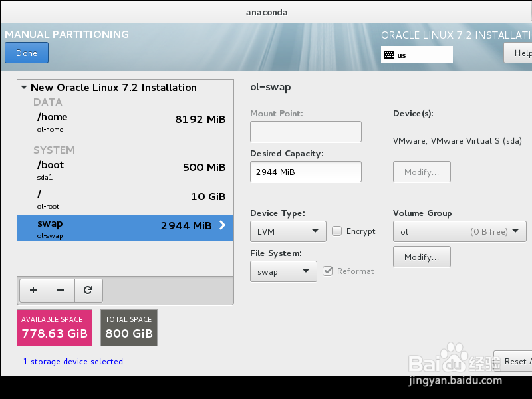This screenshot has width=532, height=399.
Task: Click the DATA section label
Action: (x=48, y=102)
